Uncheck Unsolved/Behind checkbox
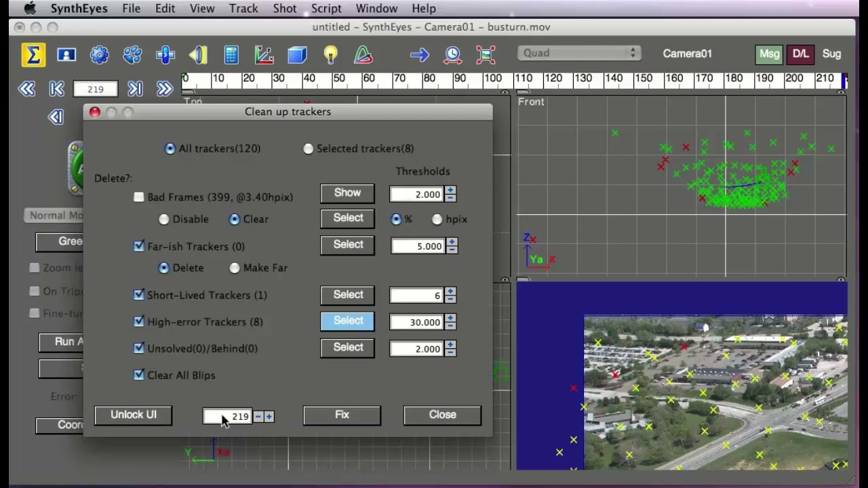This screenshot has height=488, width=868. point(139,348)
